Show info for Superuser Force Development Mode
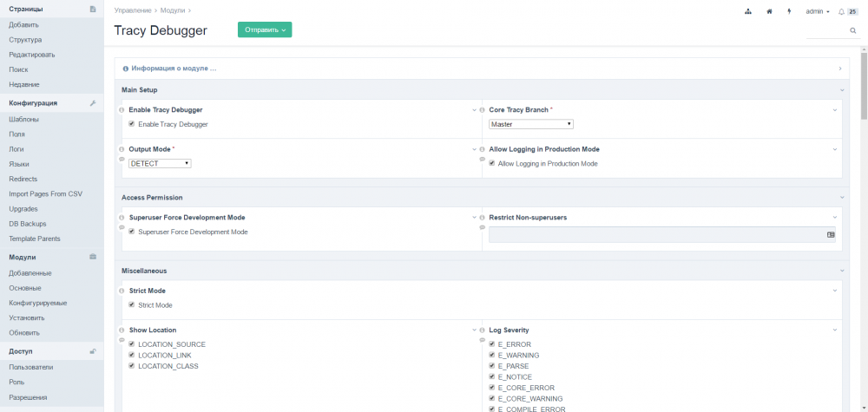Image resolution: width=868 pixels, height=412 pixels. (122, 218)
